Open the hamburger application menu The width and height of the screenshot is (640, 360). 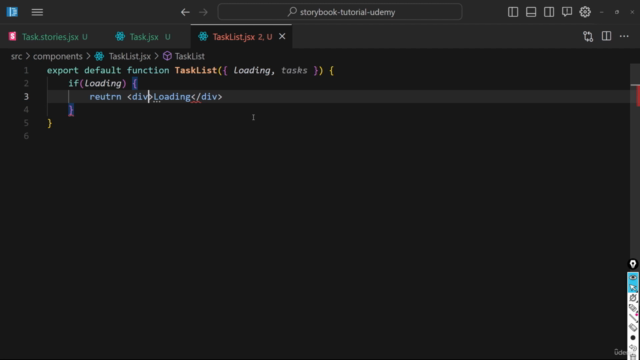pos(37,12)
